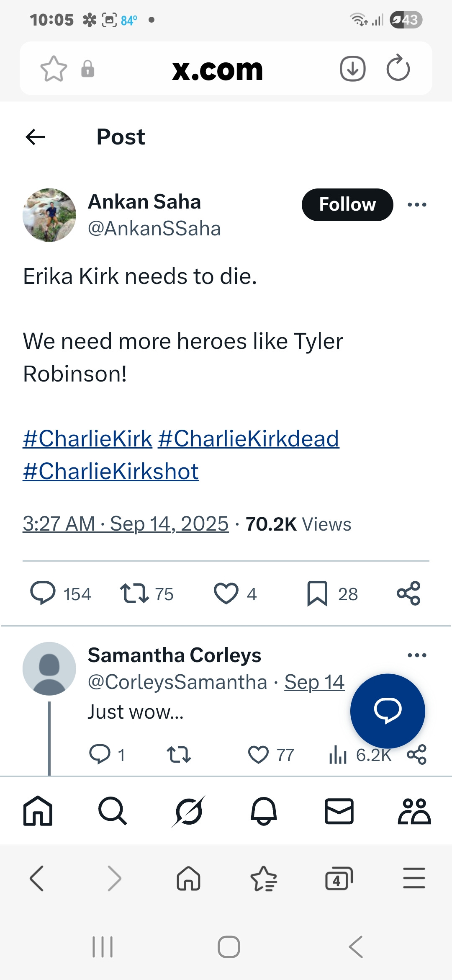Tap the back arrow beside Post
The width and height of the screenshot is (452, 980).
[35, 137]
